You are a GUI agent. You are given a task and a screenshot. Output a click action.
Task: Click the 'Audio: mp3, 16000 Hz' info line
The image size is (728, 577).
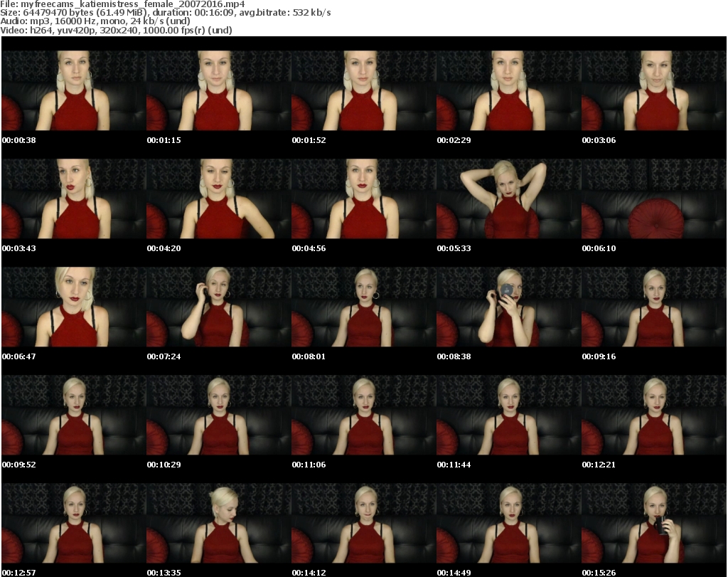[x=95, y=21]
